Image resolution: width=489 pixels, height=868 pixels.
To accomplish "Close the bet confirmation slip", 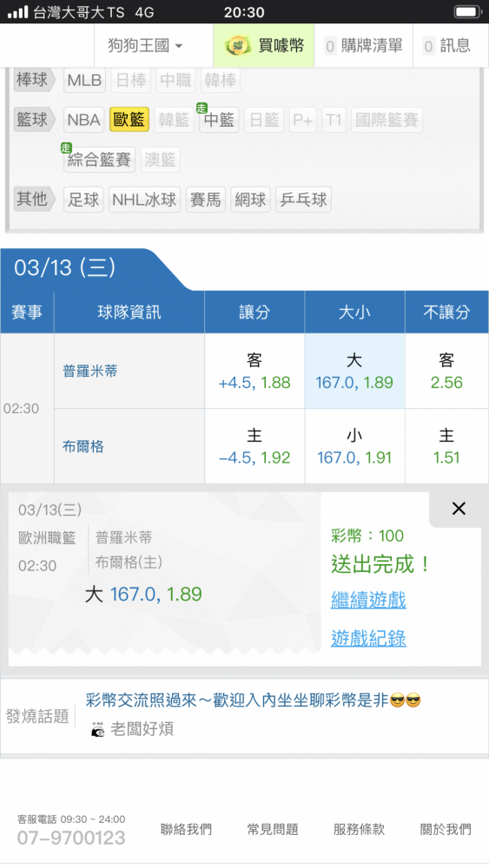I will [459, 509].
